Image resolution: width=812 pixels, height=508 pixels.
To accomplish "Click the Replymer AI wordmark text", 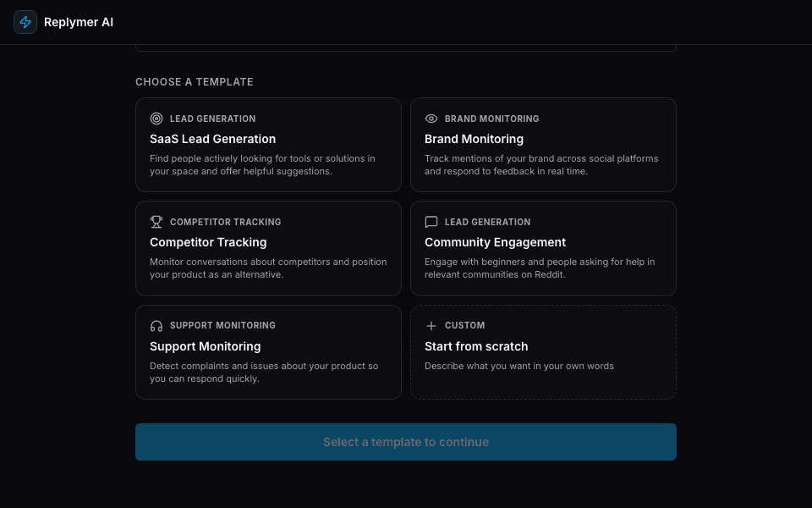I will point(79,22).
